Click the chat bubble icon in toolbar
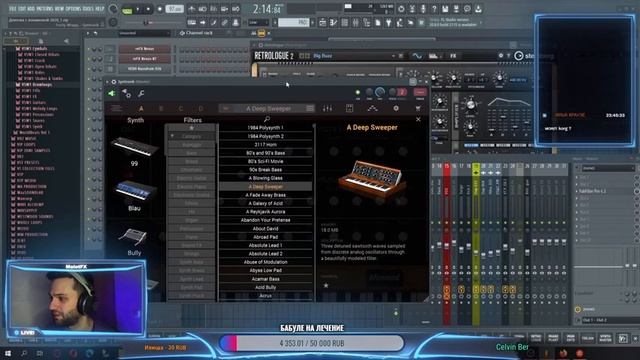This screenshot has width=640, height=360. 467,9
